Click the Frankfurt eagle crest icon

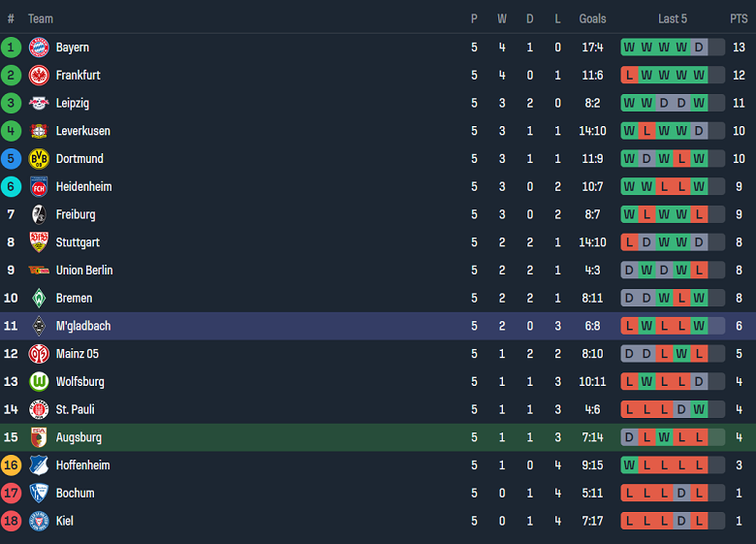click(39, 76)
